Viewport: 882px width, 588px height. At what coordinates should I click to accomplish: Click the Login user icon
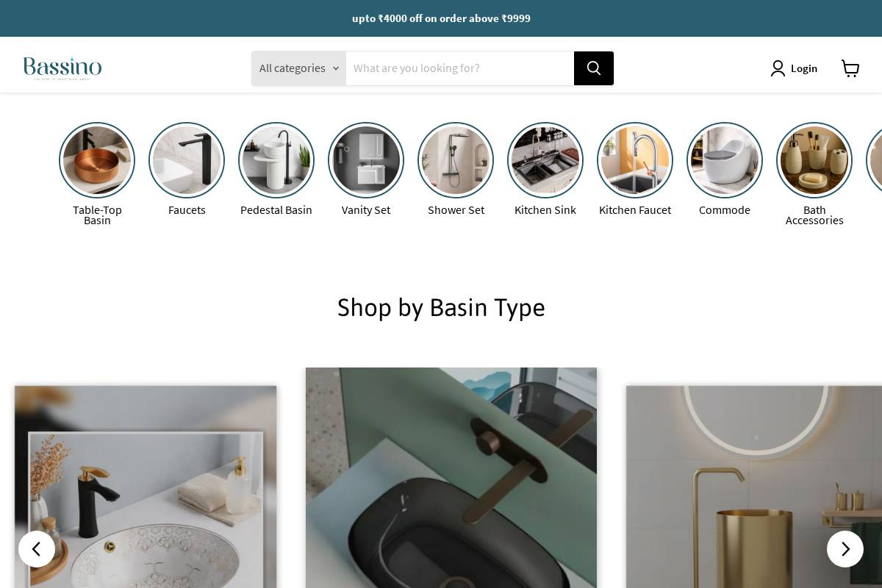click(778, 68)
